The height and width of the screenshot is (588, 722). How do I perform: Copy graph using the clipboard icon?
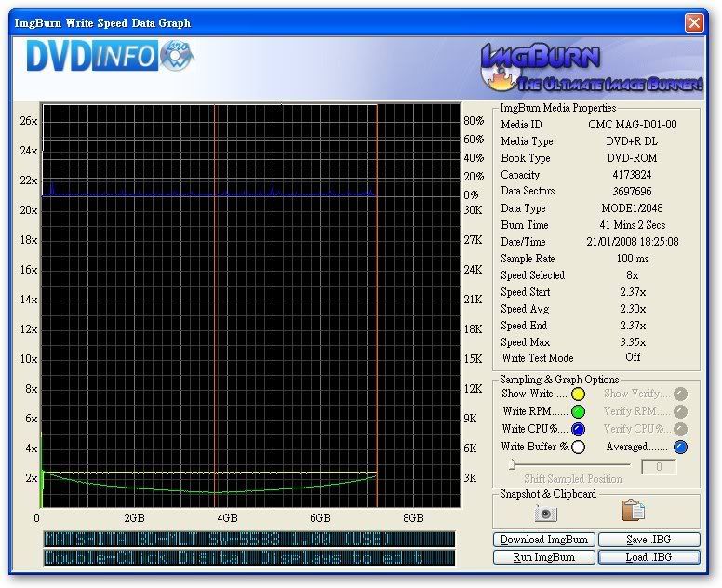pos(633,511)
